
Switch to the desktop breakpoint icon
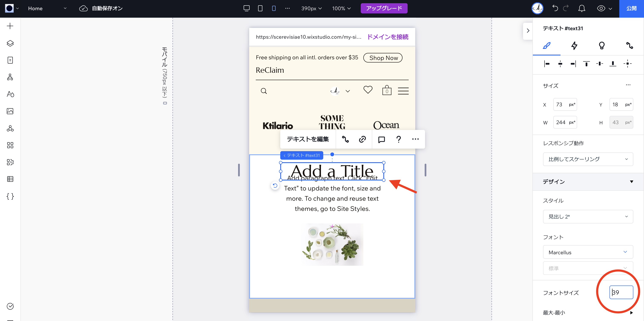coord(246,8)
